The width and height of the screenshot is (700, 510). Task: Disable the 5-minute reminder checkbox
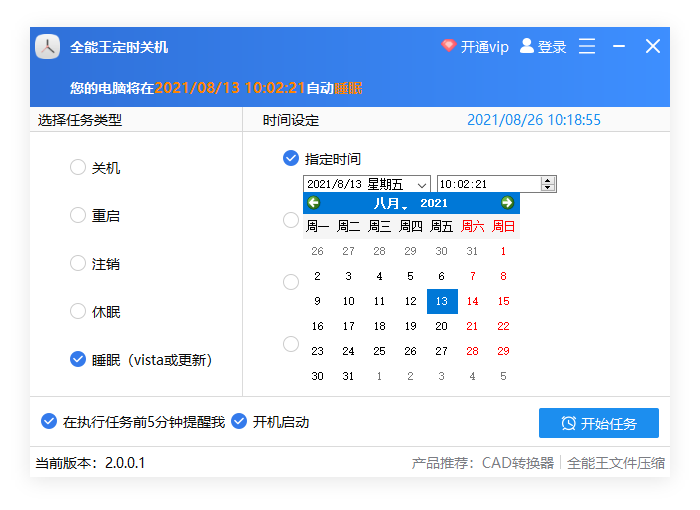[49, 422]
